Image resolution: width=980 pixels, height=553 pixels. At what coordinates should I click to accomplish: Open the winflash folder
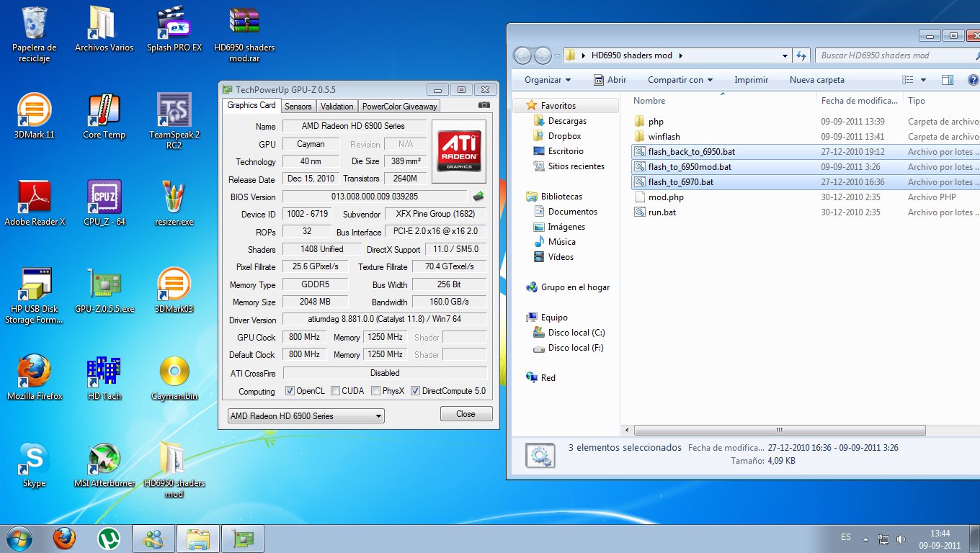tap(664, 137)
